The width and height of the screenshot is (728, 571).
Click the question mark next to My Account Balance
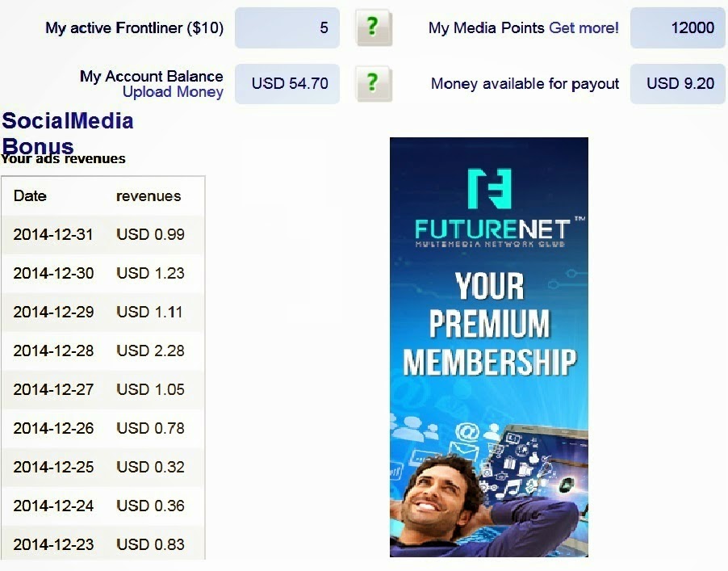tap(372, 83)
